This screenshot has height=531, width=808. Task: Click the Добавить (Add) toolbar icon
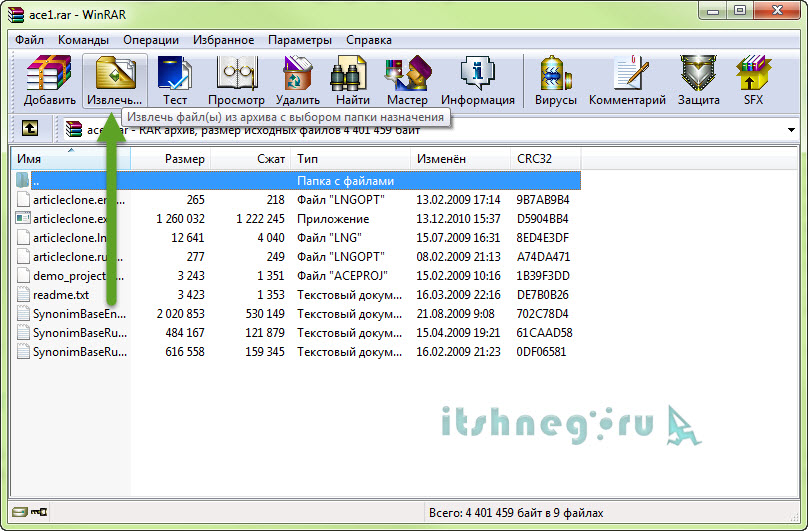50,81
